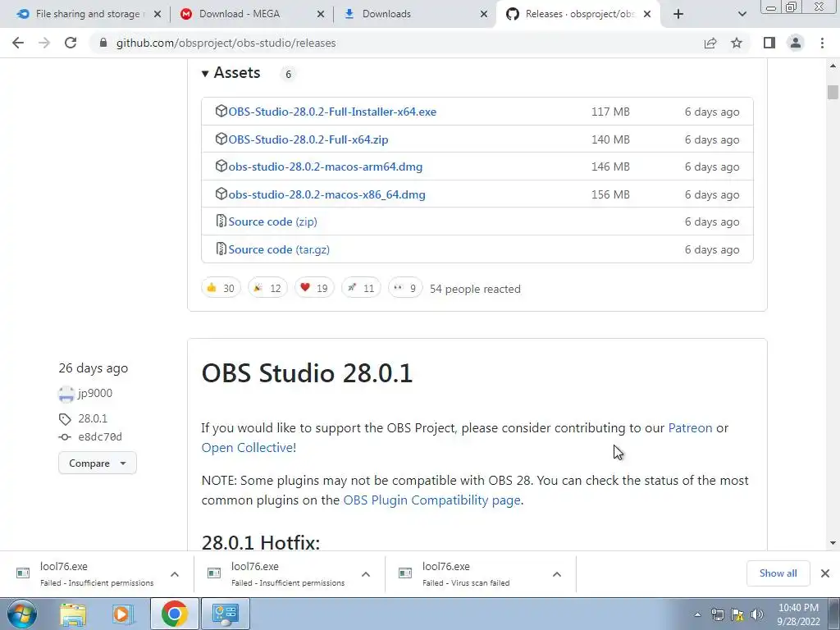Open the Open Collective link
Screen dimensions: 840x630
(249, 447)
